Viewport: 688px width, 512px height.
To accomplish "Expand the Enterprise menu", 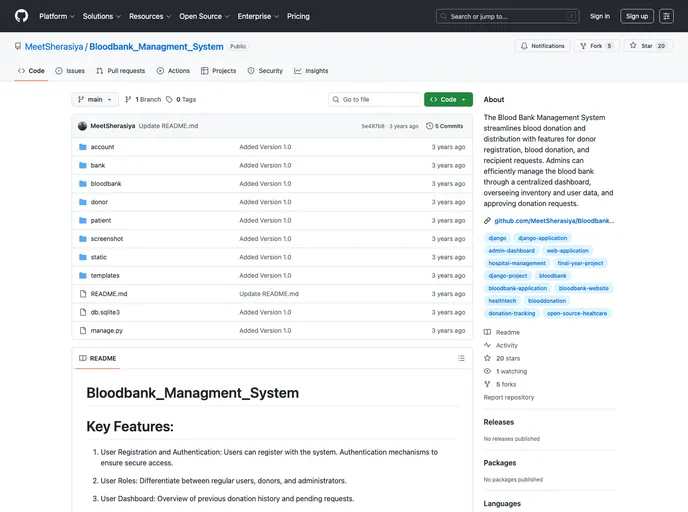I will click(258, 16).
